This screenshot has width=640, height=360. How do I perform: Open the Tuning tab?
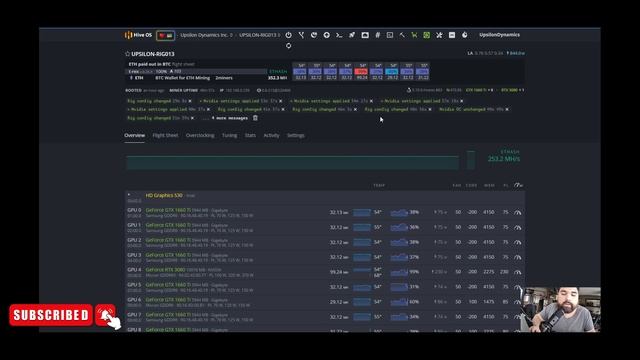229,136
